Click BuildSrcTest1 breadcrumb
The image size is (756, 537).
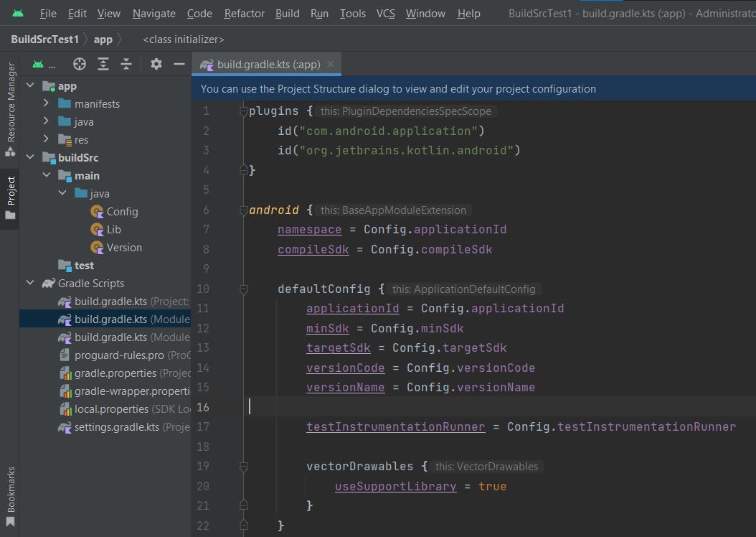[x=45, y=39]
